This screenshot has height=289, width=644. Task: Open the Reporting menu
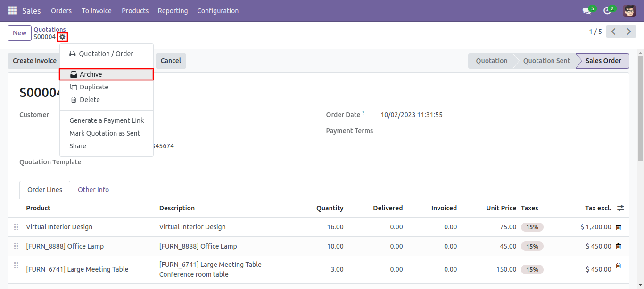pyautogui.click(x=173, y=10)
